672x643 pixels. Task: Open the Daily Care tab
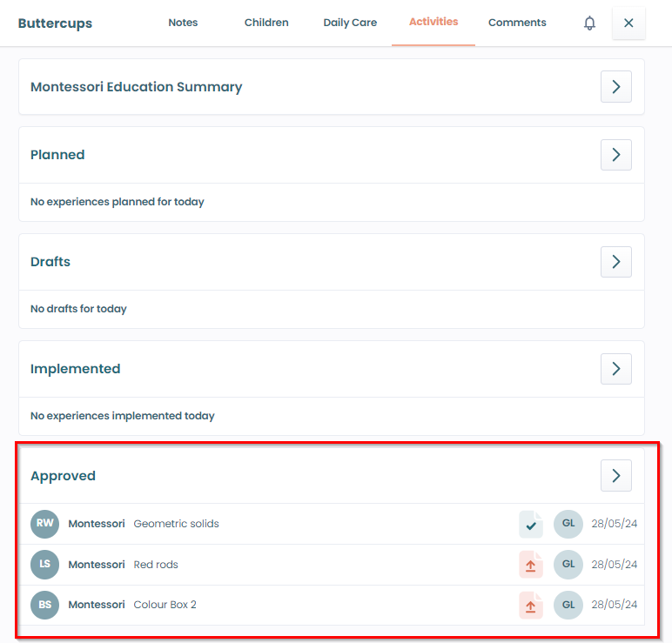(350, 23)
